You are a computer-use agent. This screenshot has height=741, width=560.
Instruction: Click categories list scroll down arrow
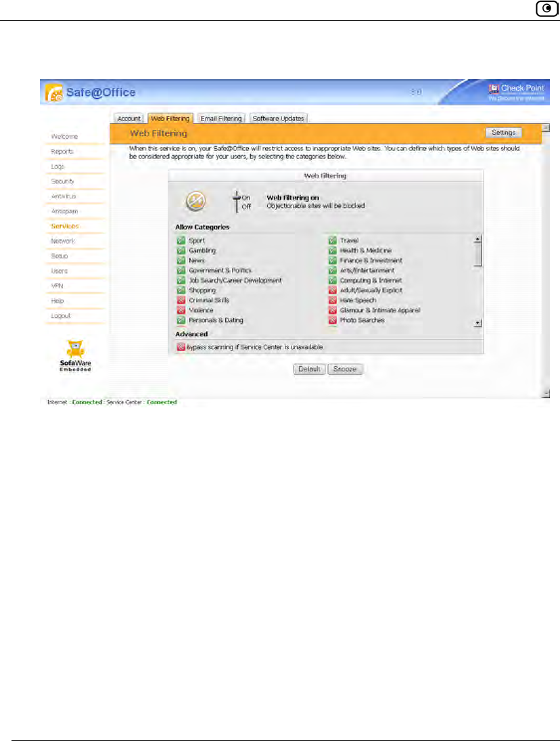click(478, 323)
